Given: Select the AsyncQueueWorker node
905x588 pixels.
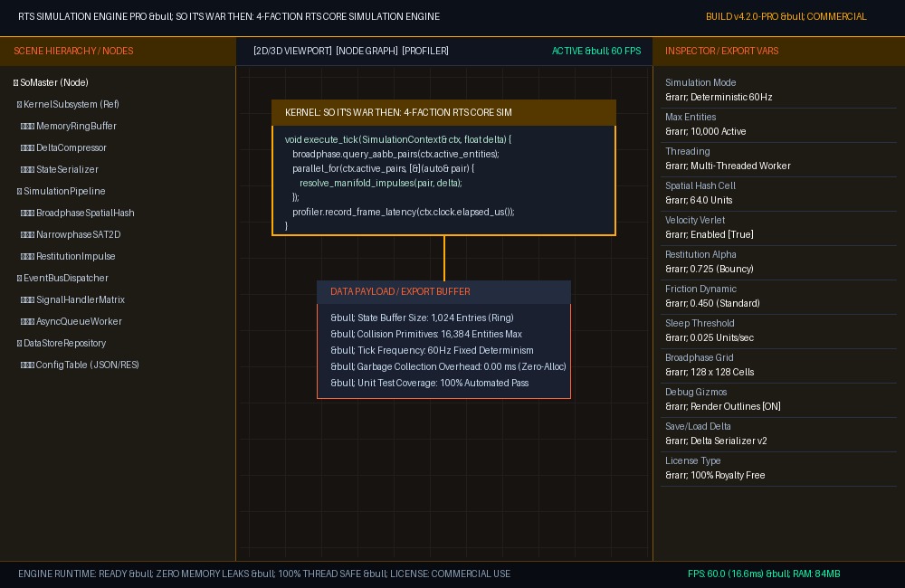Looking at the screenshot, I should click(x=71, y=321).
